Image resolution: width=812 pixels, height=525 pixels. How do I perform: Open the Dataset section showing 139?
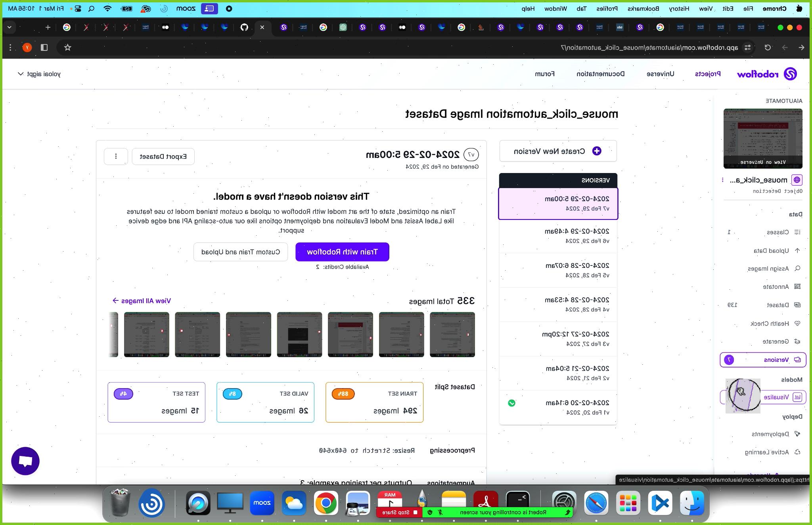(x=764, y=305)
